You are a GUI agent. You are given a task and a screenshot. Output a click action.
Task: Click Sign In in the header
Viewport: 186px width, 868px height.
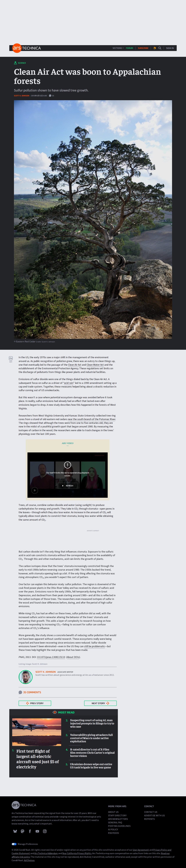[170, 48]
